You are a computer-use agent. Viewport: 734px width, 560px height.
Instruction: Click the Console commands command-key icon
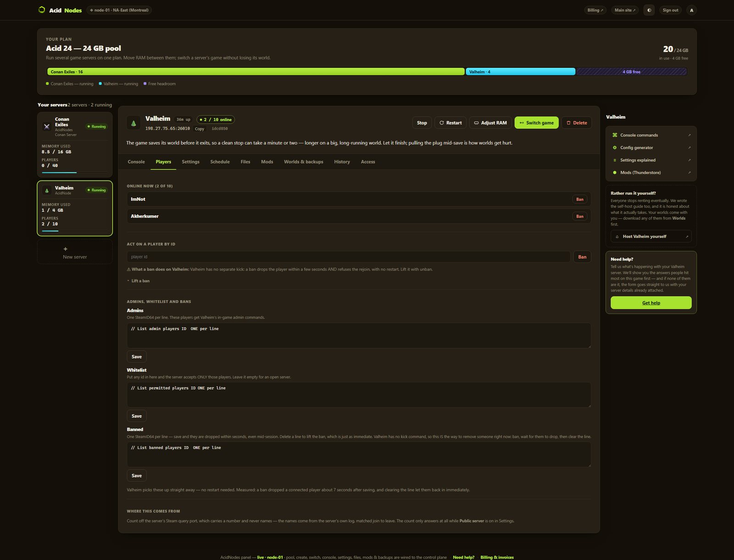pos(615,135)
